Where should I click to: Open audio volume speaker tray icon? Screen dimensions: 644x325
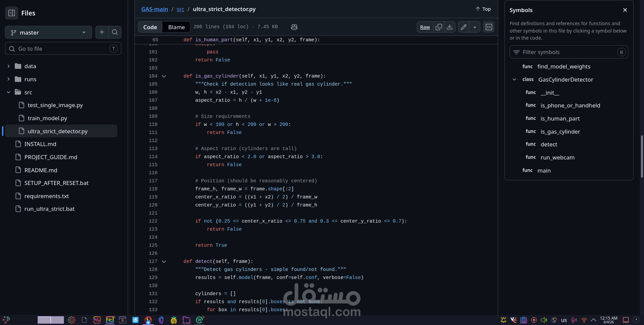tap(544, 320)
